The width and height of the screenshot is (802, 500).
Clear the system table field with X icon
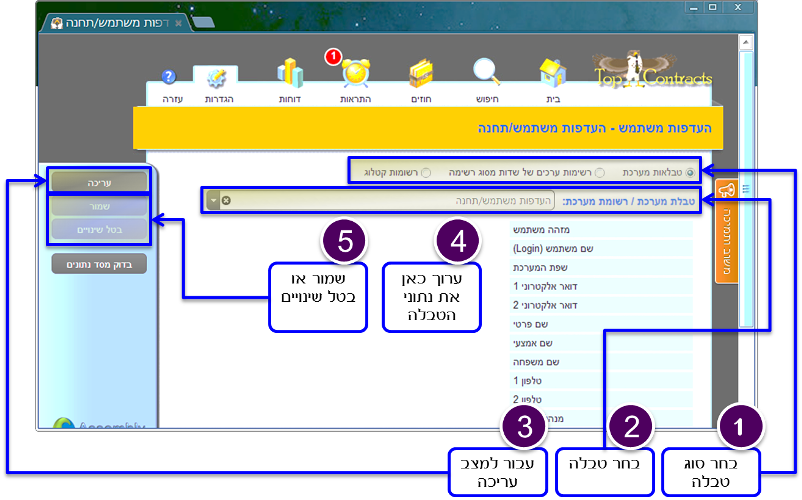tap(226, 200)
